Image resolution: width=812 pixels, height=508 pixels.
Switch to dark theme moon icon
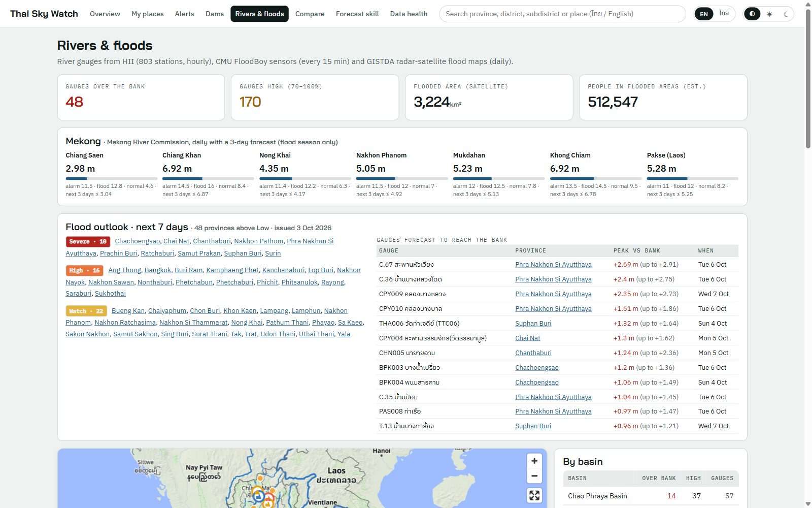pos(786,14)
